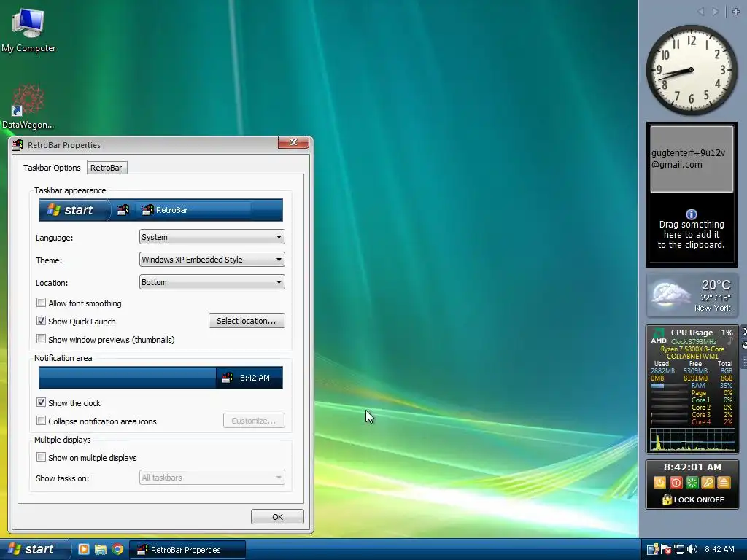Screen dimensions: 747x560
Task: Click the greyed Customize... button
Action: click(254, 421)
